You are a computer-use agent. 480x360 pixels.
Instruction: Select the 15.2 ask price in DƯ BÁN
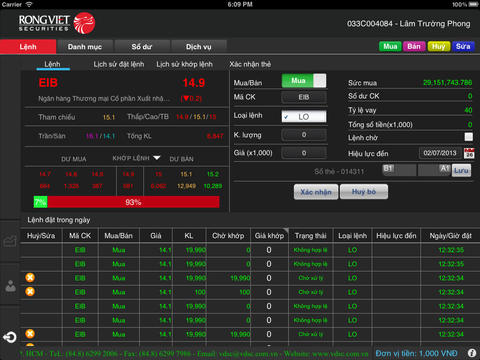(x=213, y=174)
